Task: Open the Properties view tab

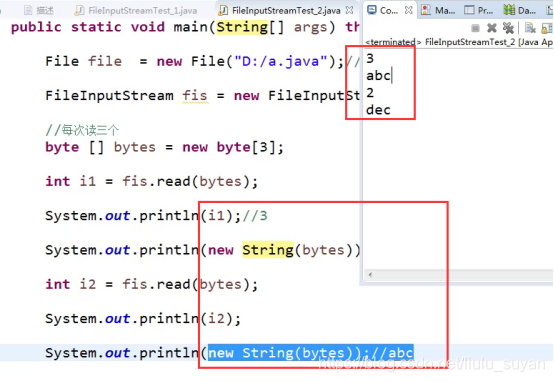Action: click(x=479, y=11)
